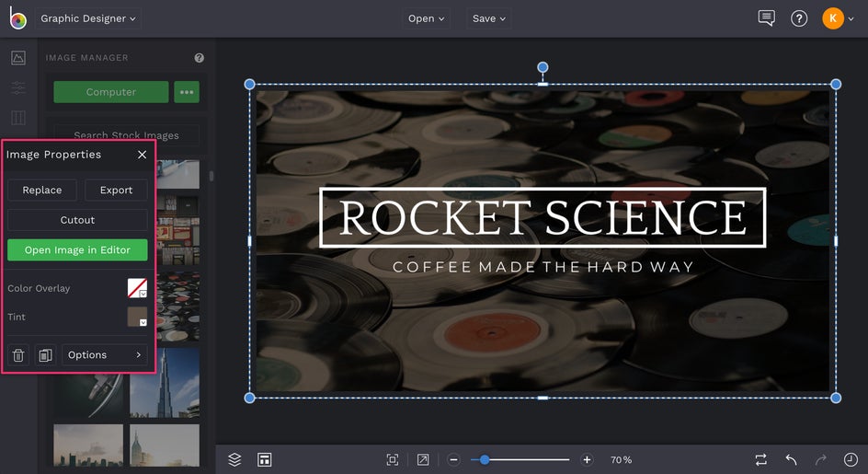Screen dimensions: 868x474
Task: Open the Layers panel icon
Action: (x=234, y=459)
